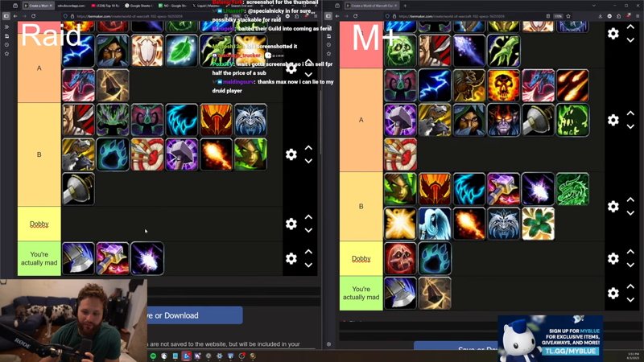The image size is (644, 362).
Task: Pick the hooded rogue icon in Raid A tier
Action: coord(113,51)
